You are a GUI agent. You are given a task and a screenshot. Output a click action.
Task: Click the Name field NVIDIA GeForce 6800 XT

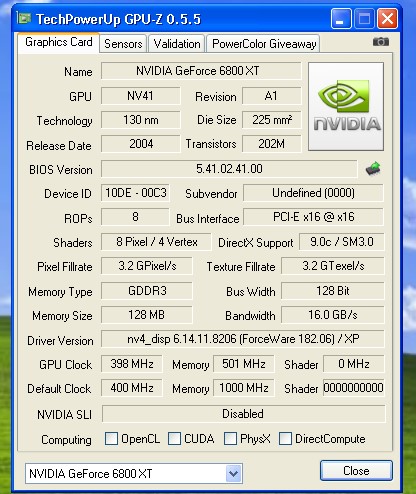click(x=201, y=71)
